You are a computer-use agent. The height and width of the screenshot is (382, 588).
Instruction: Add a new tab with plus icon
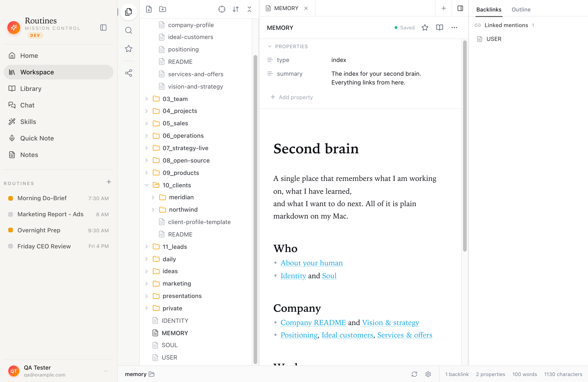point(444,8)
